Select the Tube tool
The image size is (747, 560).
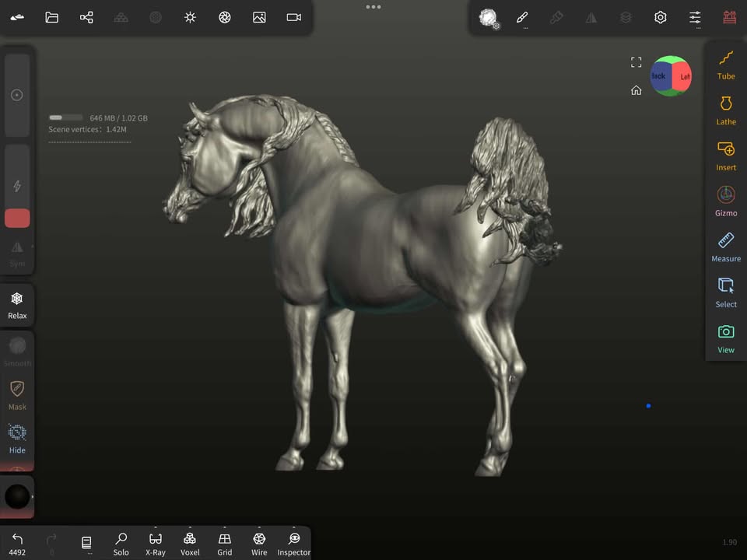[x=725, y=65]
